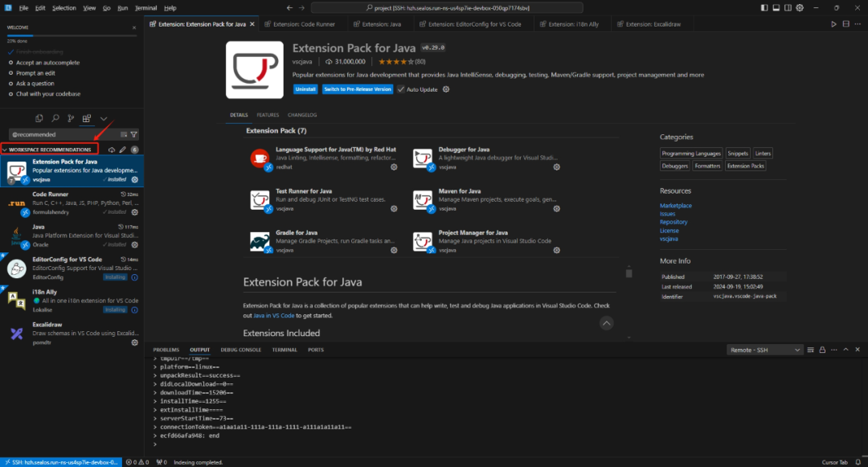This screenshot has height=467, width=868.
Task: Click the filter extensions funnel icon
Action: [x=134, y=134]
